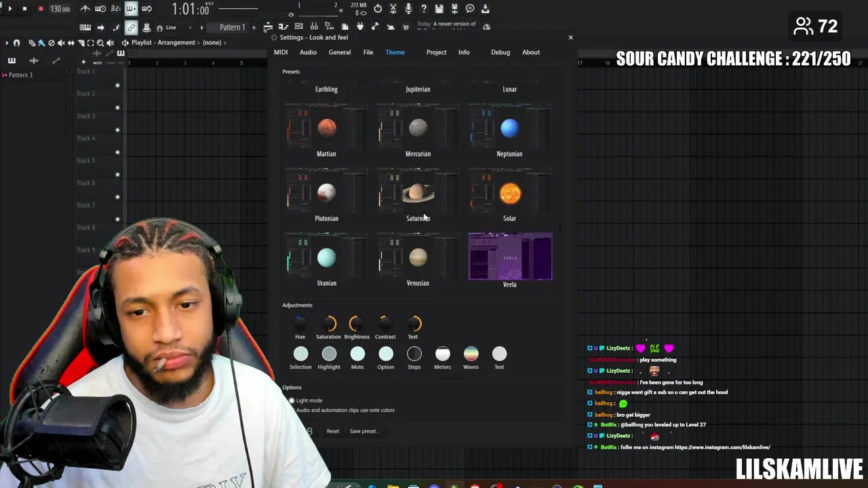Toggle the 3.2 countdown before recording

tap(115, 9)
